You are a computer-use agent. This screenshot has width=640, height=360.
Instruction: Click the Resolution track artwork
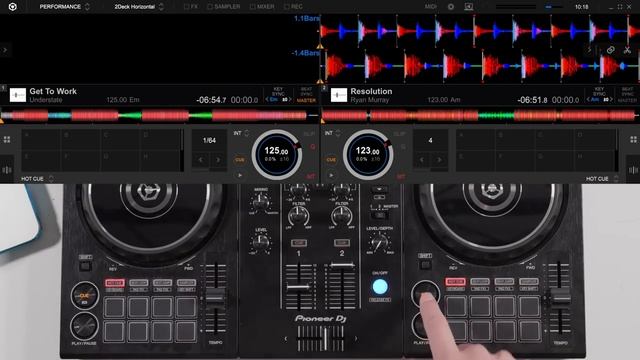(x=339, y=95)
